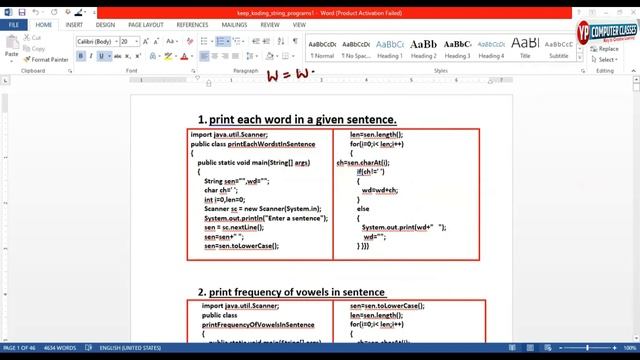The image size is (640, 360).
Task: Switch to the REFERENCES tab
Action: tap(192, 25)
